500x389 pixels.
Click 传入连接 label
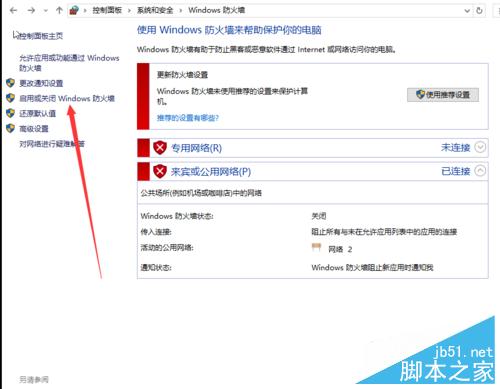pyautogui.click(x=156, y=232)
